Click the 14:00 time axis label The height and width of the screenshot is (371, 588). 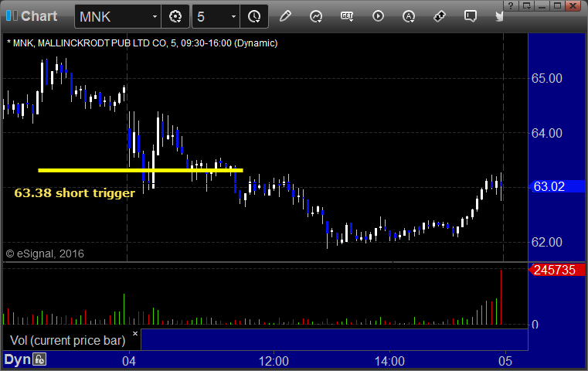[x=389, y=361]
